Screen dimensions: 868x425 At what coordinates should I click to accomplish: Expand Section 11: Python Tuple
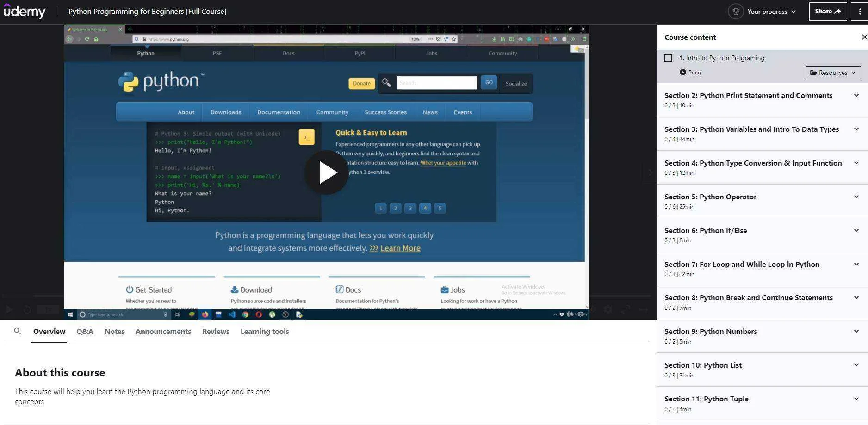[762, 403]
